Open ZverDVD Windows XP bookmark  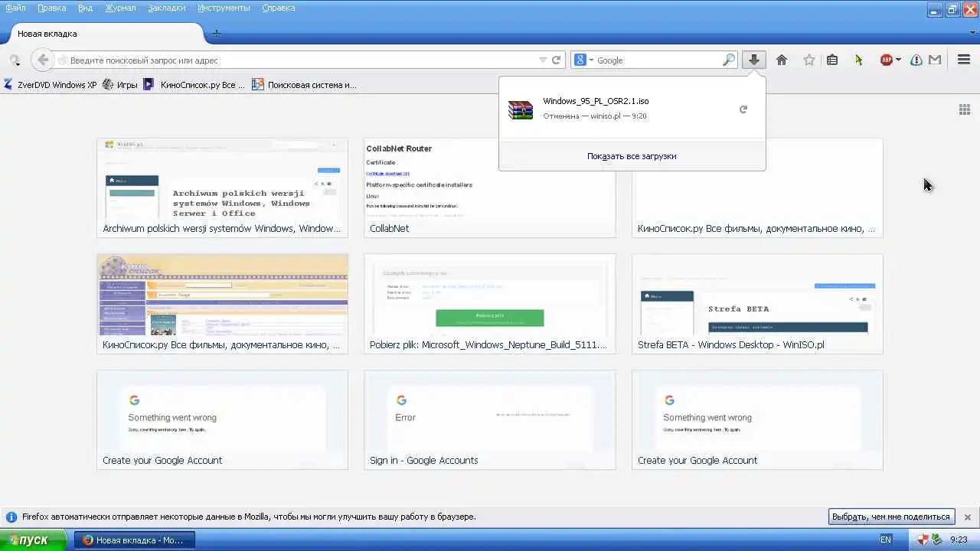coord(51,85)
